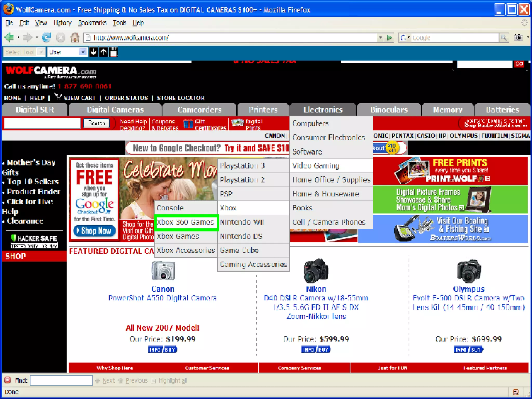The image size is (532, 399).
Task: Click the Nikon D40 camera thumbnail
Action: coord(316,271)
